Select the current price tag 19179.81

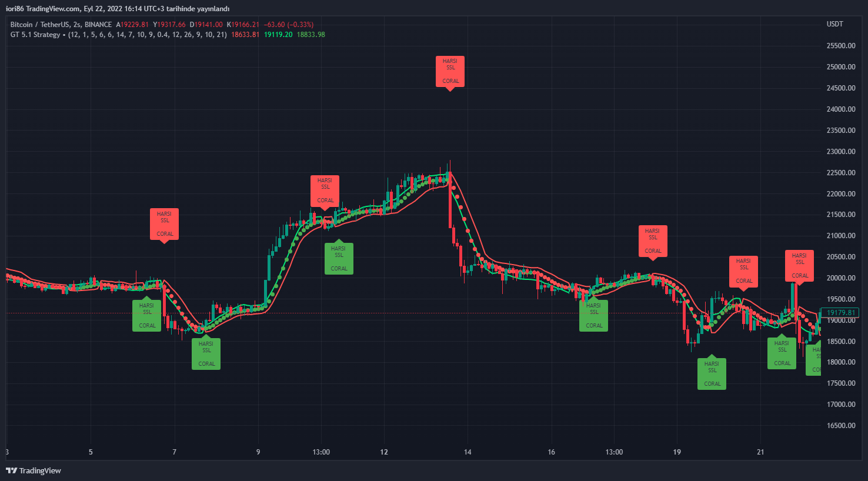click(x=840, y=313)
